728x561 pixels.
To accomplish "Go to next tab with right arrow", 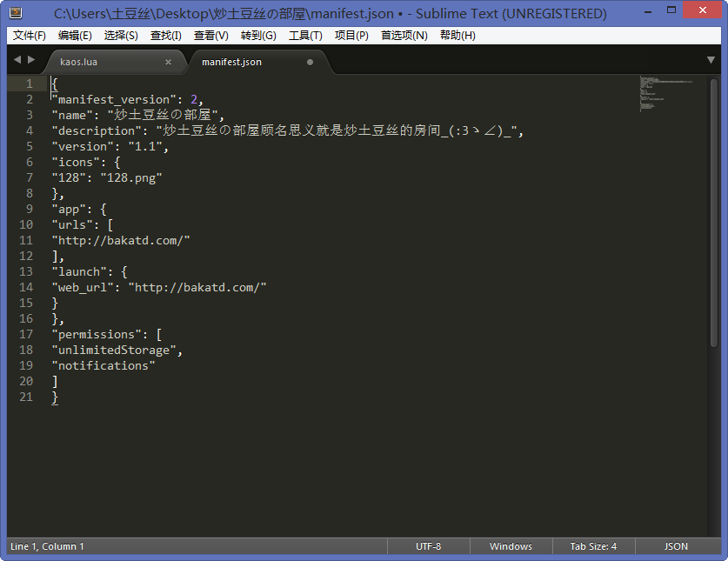I will pos(32,60).
